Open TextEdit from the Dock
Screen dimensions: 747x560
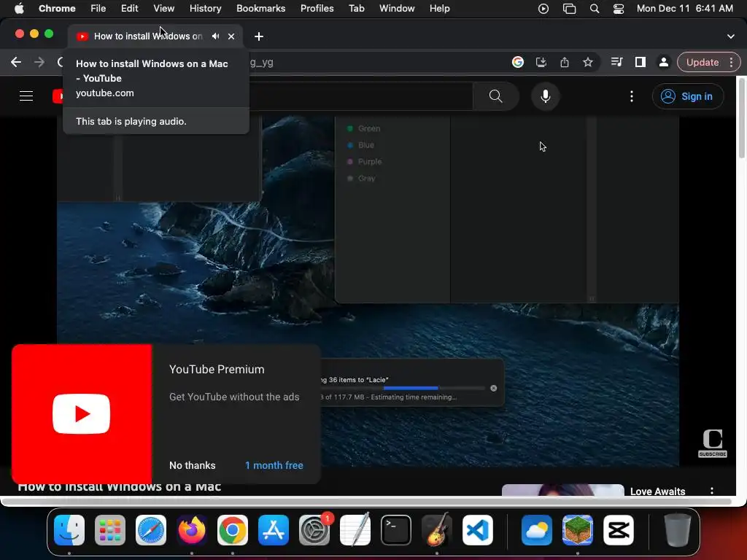point(355,530)
